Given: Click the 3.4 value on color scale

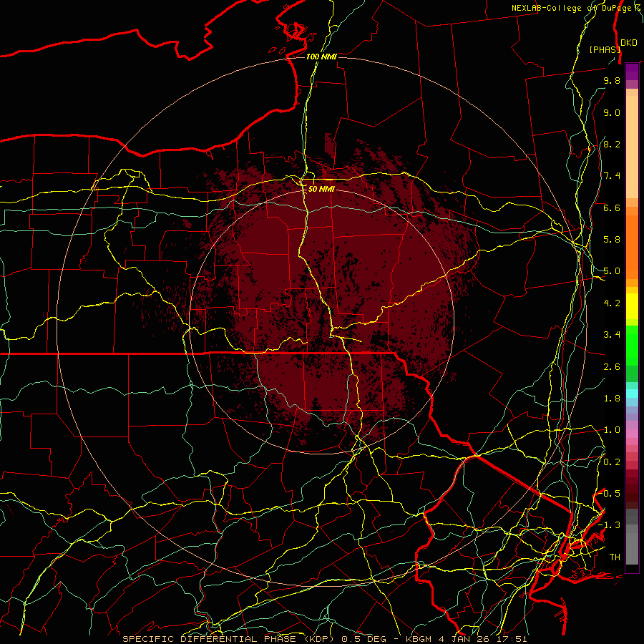Looking at the screenshot, I should 612,335.
